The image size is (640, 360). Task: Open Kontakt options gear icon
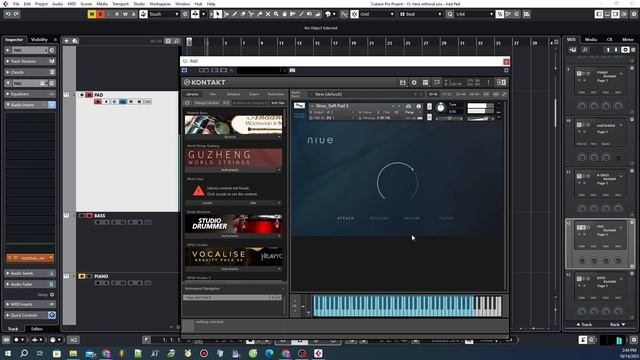tap(414, 82)
